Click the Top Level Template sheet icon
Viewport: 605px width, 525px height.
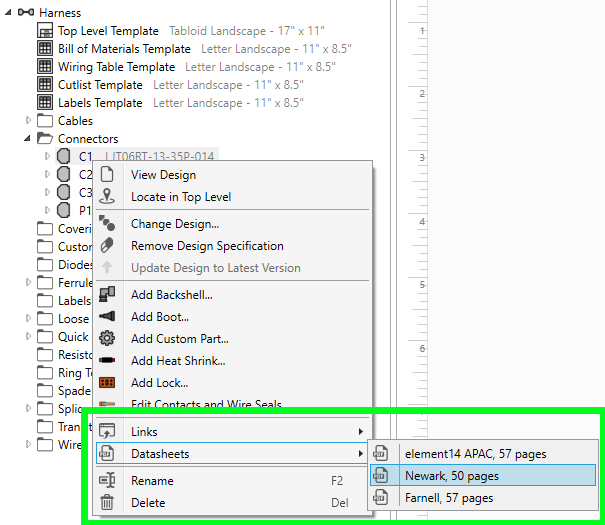pyautogui.click(x=45, y=30)
